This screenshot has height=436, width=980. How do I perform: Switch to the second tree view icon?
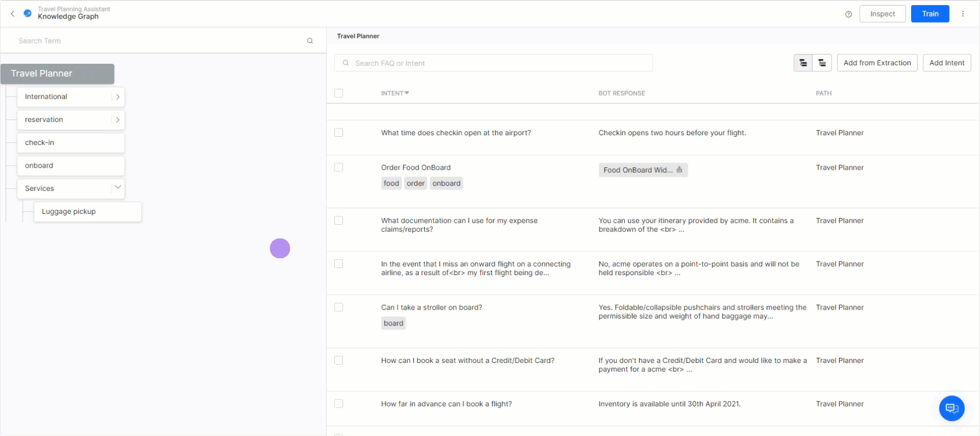coord(822,63)
